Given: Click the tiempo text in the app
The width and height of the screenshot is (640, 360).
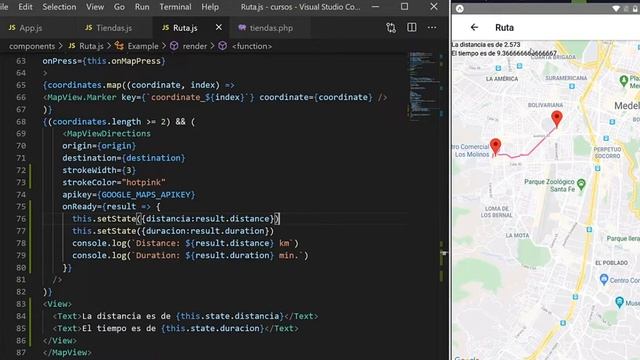Looking at the screenshot, I should pos(504,53).
